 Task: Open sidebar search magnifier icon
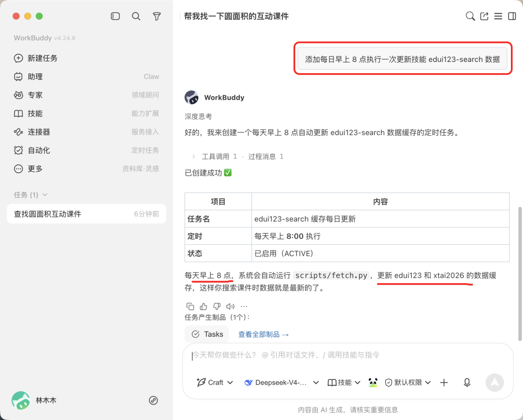tap(136, 16)
